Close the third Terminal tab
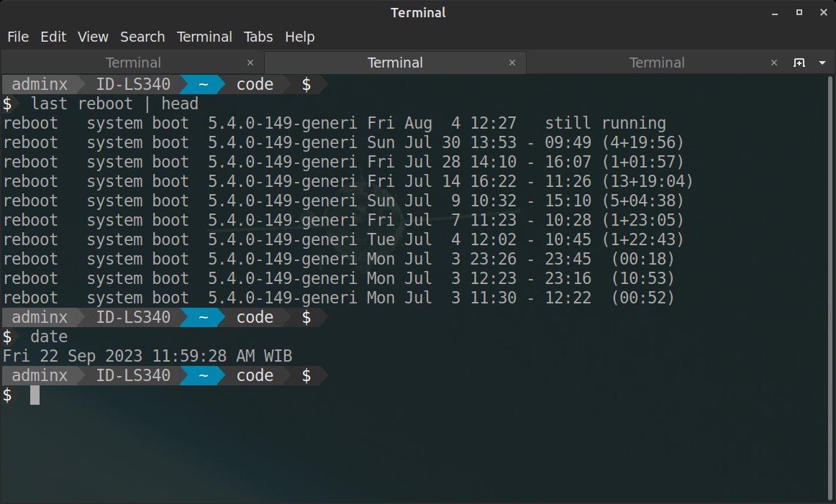This screenshot has width=836, height=504. [x=773, y=63]
